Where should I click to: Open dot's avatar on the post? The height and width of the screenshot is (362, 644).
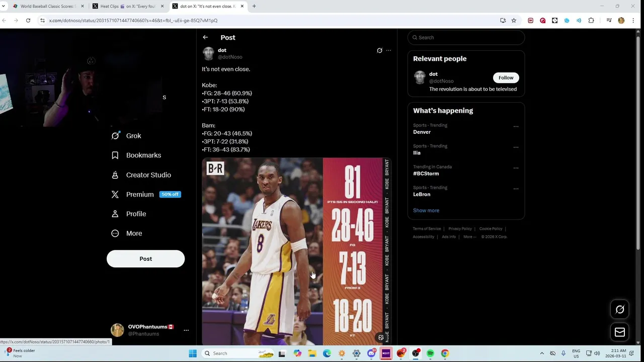coord(208,53)
